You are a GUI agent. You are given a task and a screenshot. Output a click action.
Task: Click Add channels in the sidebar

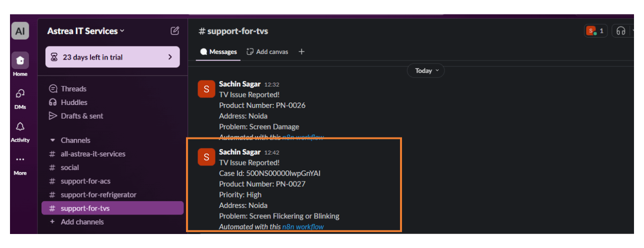(x=82, y=222)
